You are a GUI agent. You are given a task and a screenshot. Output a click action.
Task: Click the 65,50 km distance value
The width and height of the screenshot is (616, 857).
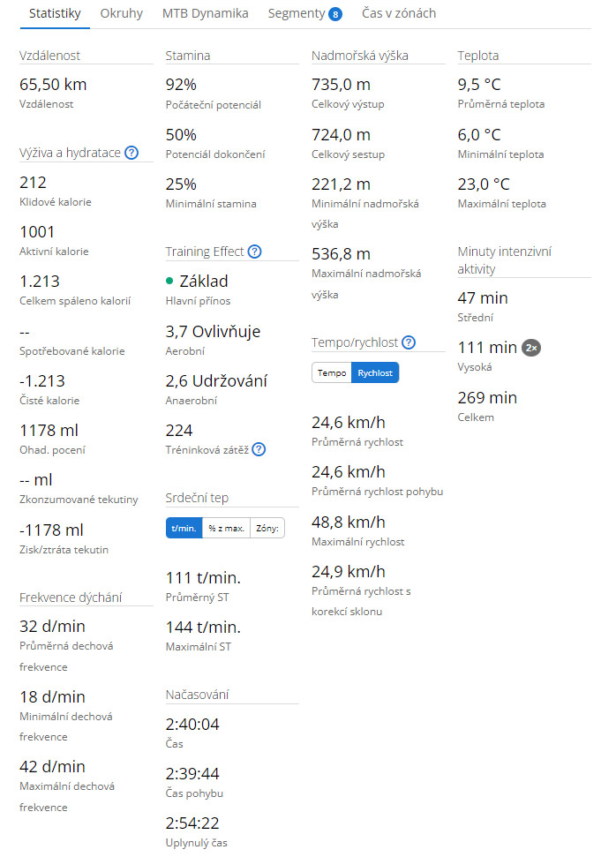click(x=53, y=85)
